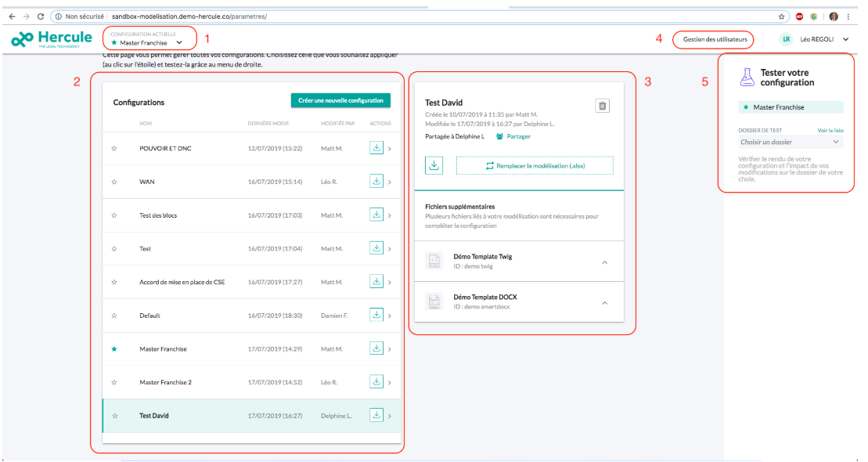Download Accord de mise en place de CSE
Screen dimensions: 868x462
[x=376, y=281]
